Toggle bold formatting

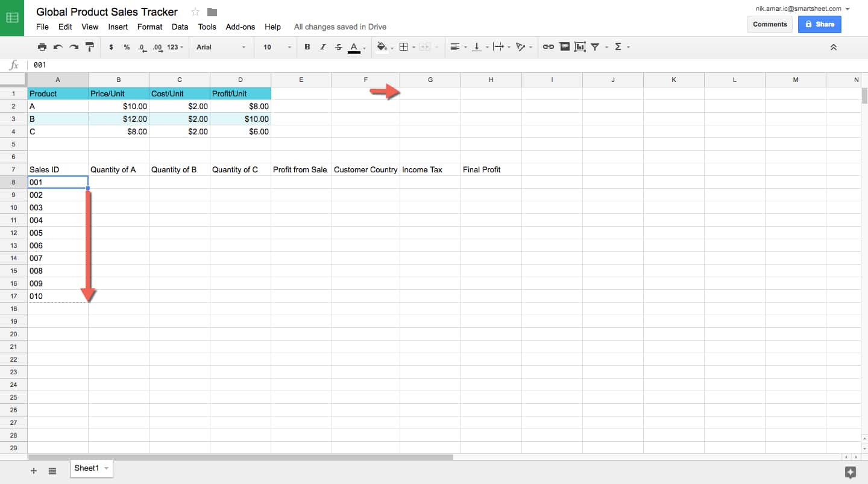click(x=307, y=47)
